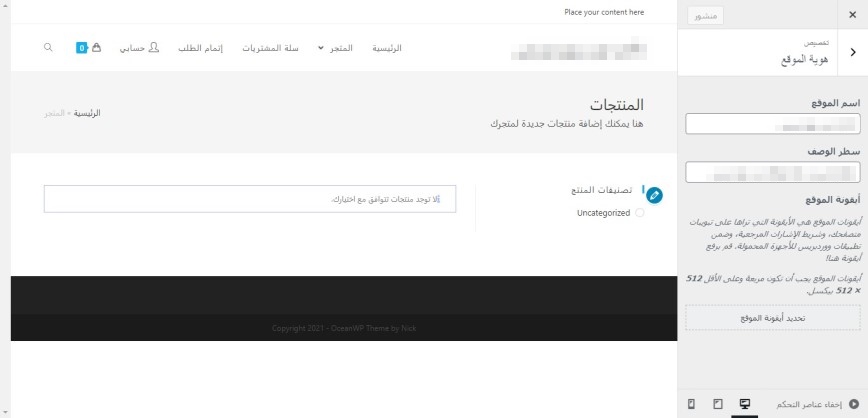868x418 pixels.
Task: Open the حسابي account menu item
Action: coord(139,48)
